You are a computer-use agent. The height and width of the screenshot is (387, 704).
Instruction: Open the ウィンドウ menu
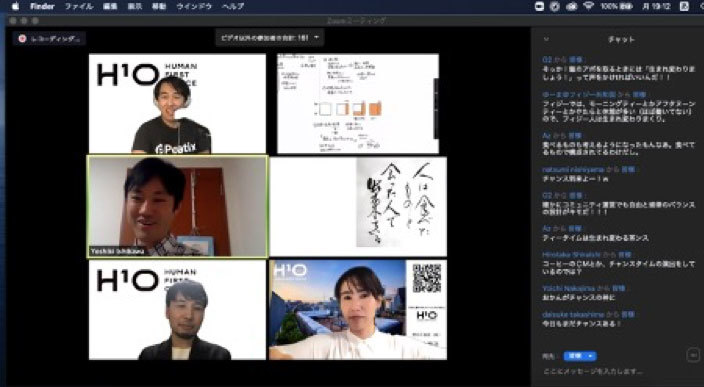tap(194, 6)
